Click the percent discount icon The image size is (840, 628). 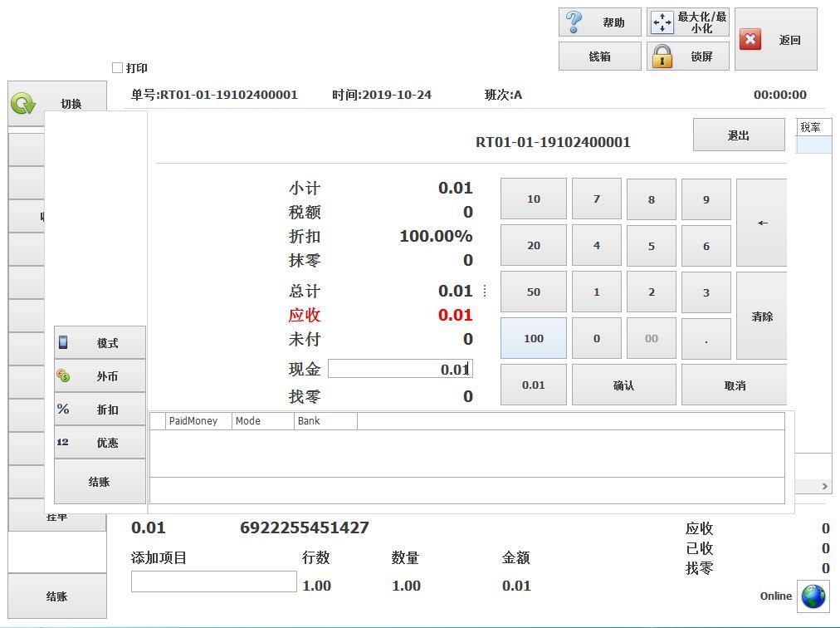63,409
